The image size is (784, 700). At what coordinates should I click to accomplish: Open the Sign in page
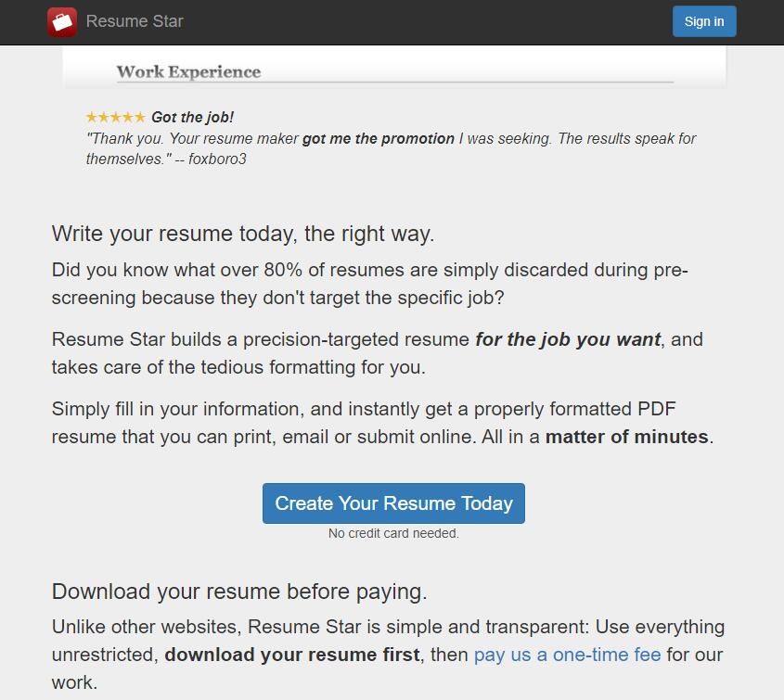pyautogui.click(x=704, y=20)
